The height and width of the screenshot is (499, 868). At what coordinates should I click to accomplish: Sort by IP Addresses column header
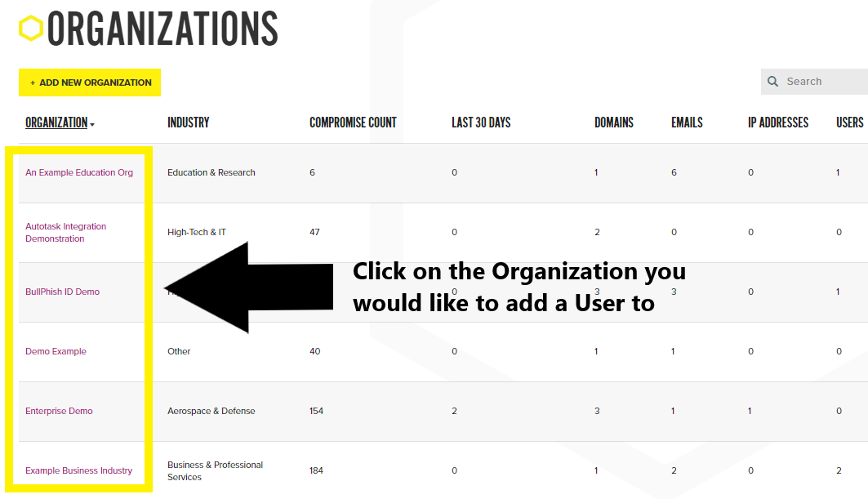pyautogui.click(x=778, y=123)
